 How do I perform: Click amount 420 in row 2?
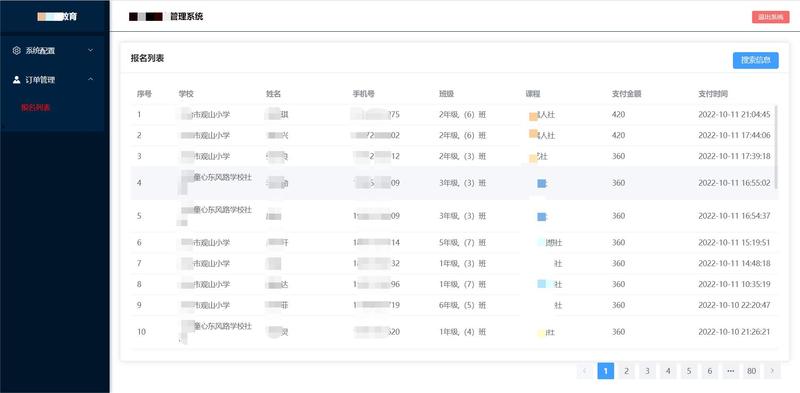click(x=618, y=135)
